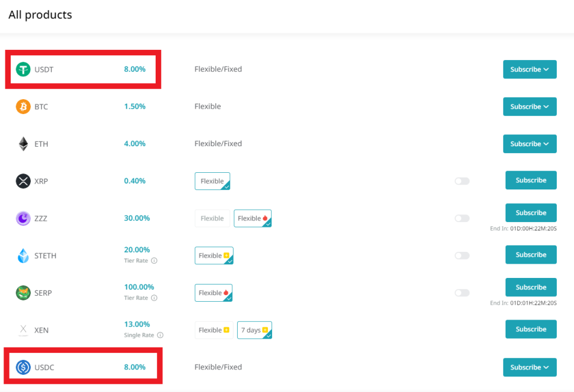Image resolution: width=574 pixels, height=392 pixels.
Task: Select the XEN 7 days term option
Action: point(254,330)
